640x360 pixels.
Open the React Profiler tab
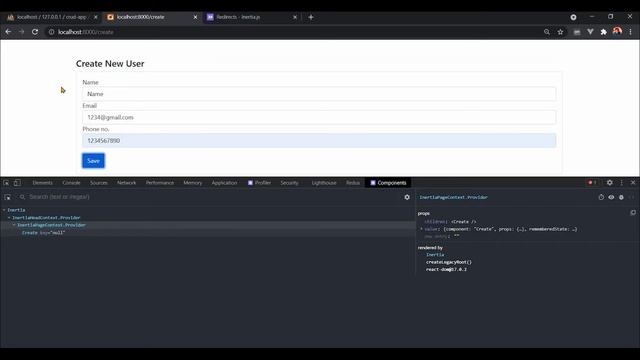click(260, 183)
